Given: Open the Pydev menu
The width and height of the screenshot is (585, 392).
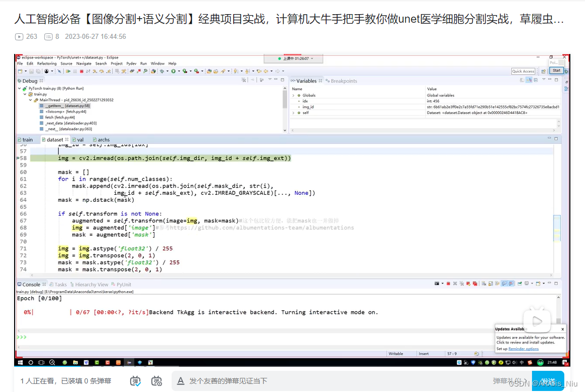Looking at the screenshot, I should (x=131, y=64).
